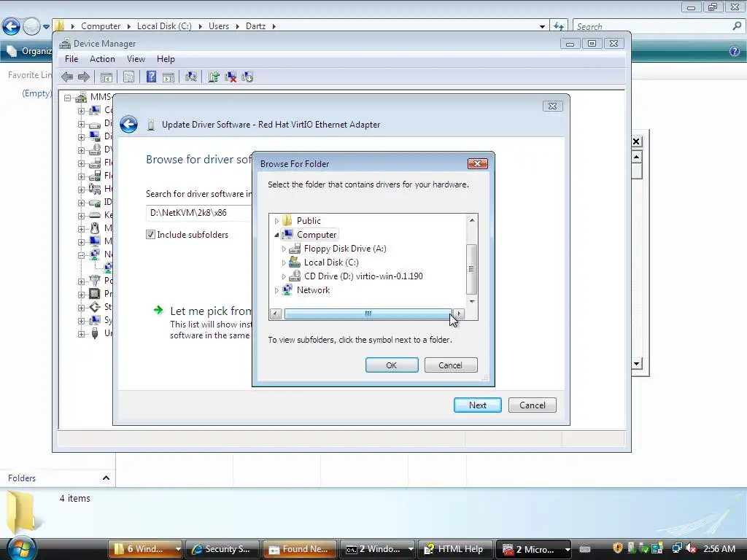Screen dimensions: 747x560
Task: Click the folder tree scroll up arrow
Action: pos(472,220)
